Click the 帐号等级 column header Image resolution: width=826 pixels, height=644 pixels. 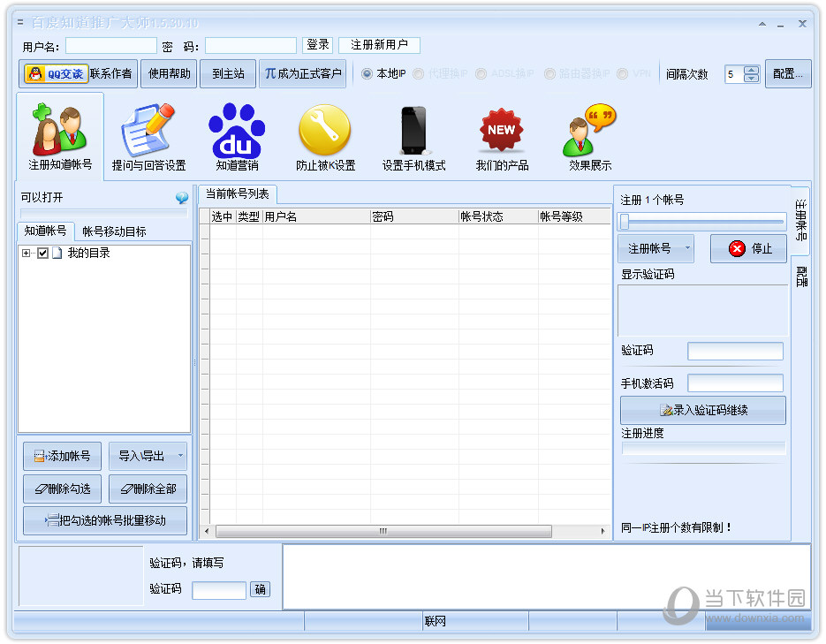(x=574, y=216)
